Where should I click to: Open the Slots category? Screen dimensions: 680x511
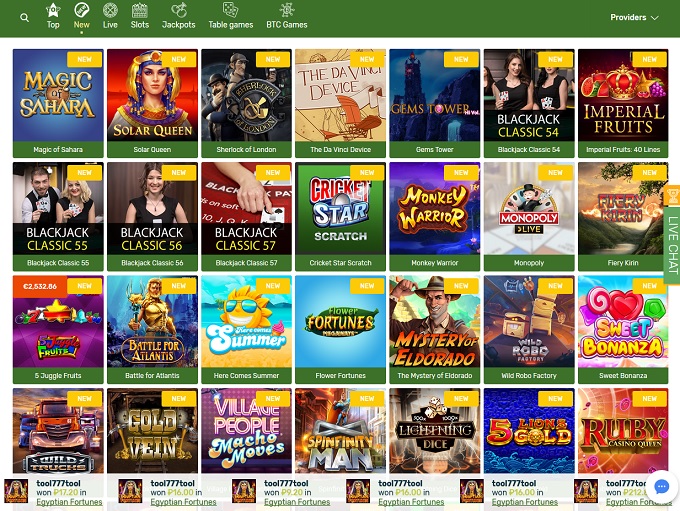coord(140,15)
